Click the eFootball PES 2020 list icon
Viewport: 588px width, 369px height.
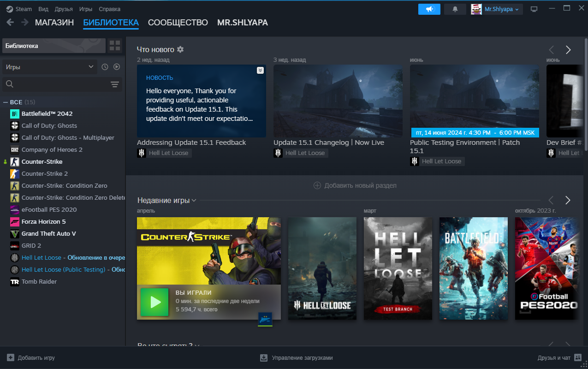click(x=15, y=210)
